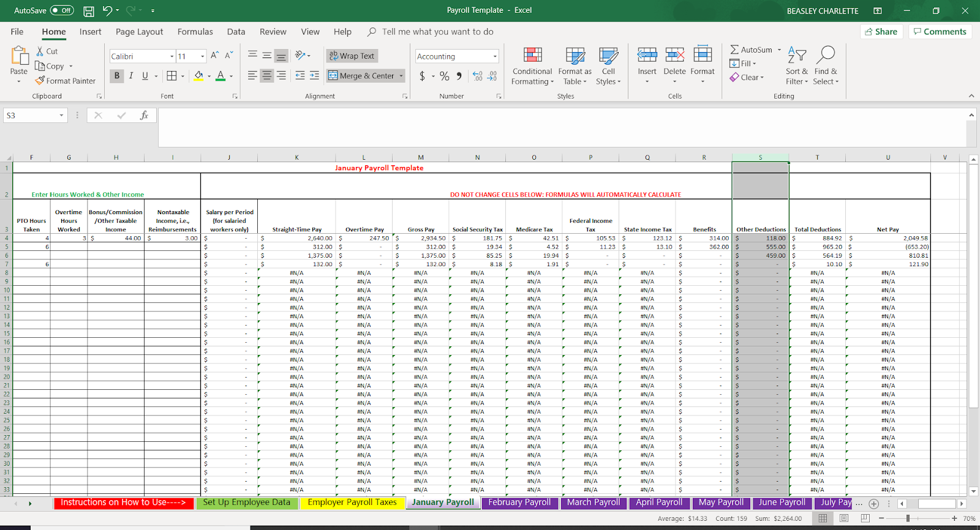Open the Borders dropdown arrow
Screen dimensions: 980x530
click(183, 77)
